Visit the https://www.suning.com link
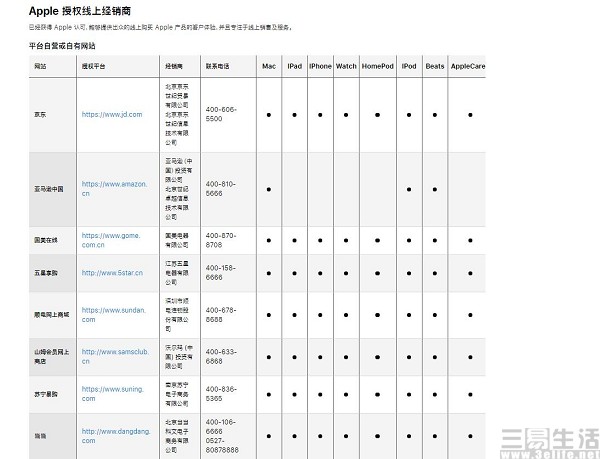Viewport: 600px width, 459px height. tap(112, 394)
